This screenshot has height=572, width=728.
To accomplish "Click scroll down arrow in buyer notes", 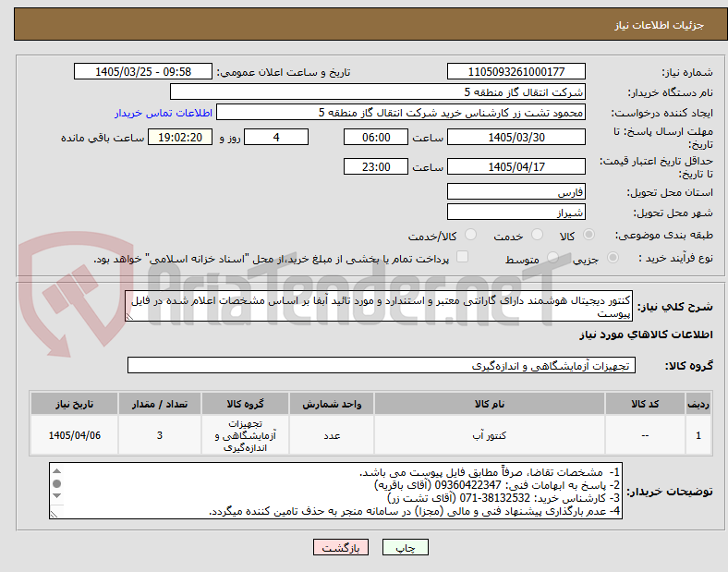I will point(56,496).
